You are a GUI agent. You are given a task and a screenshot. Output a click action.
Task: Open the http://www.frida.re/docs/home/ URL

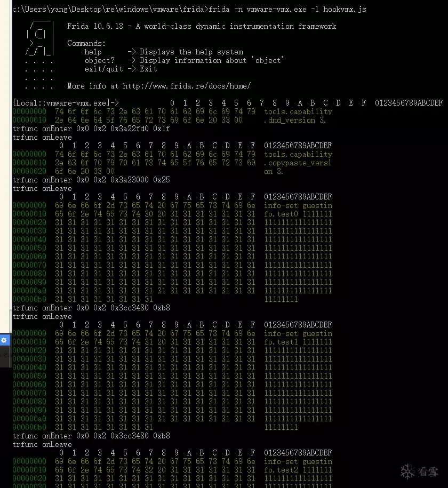[x=187, y=86]
